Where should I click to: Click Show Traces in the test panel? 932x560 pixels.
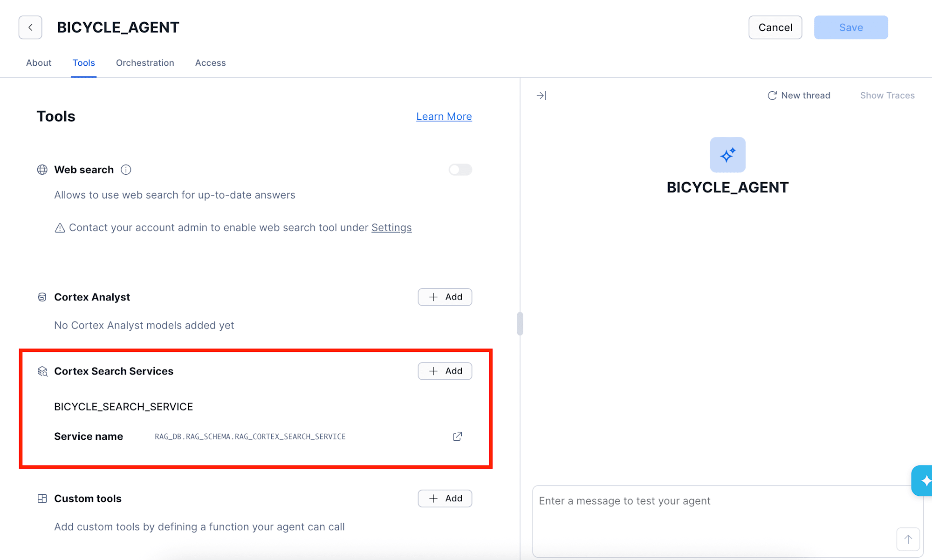coord(887,95)
